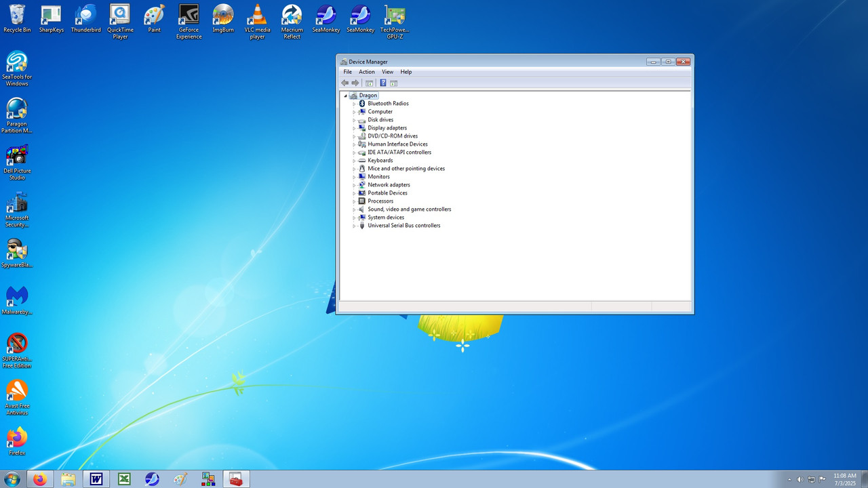Click the Device Manager toolbox taskbar button
This screenshot has width=868, height=488.
point(236,479)
